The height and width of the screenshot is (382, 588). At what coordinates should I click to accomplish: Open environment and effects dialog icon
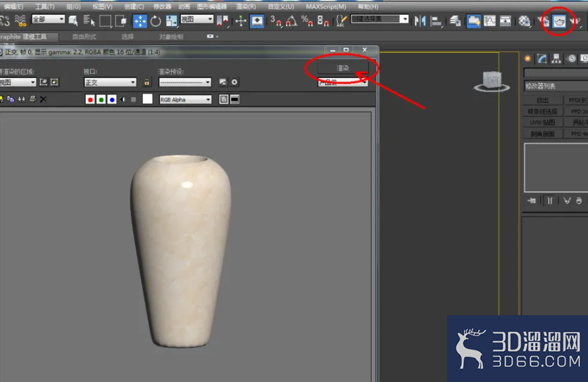[x=234, y=82]
